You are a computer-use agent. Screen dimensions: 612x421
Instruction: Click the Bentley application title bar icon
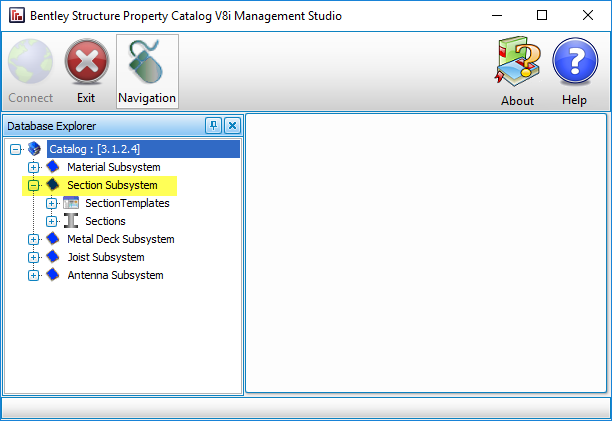click(x=17, y=15)
